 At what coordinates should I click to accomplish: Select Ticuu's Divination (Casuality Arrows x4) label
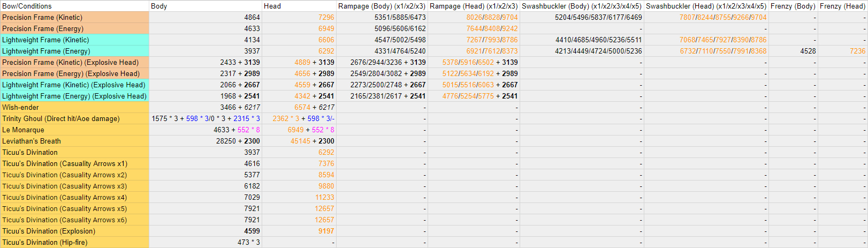pyautogui.click(x=74, y=197)
